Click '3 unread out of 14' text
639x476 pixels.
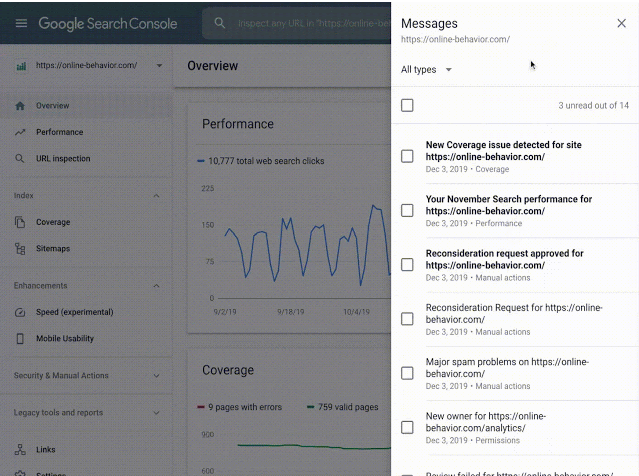(x=593, y=106)
